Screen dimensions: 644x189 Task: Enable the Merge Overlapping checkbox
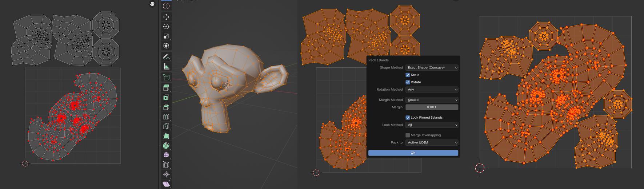pos(408,135)
